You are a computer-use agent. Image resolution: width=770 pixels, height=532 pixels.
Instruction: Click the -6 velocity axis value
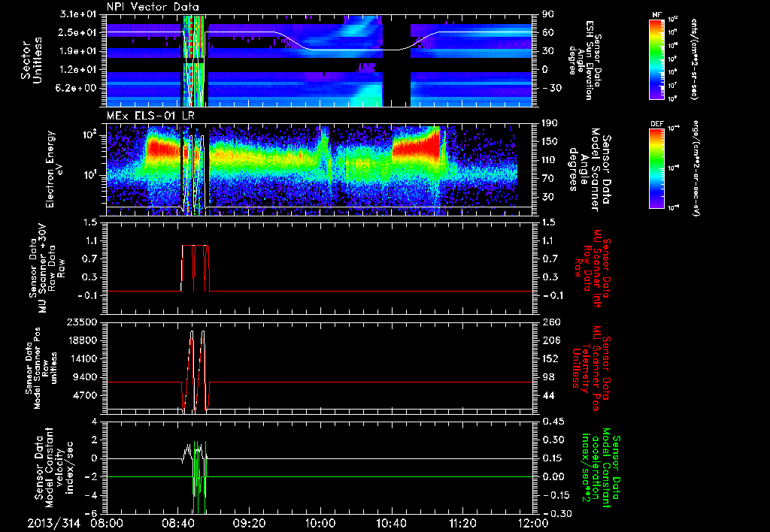tap(92, 513)
